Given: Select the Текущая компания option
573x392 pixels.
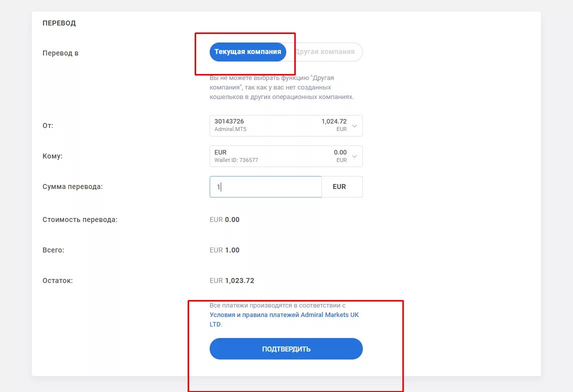Looking at the screenshot, I should coord(248,51).
